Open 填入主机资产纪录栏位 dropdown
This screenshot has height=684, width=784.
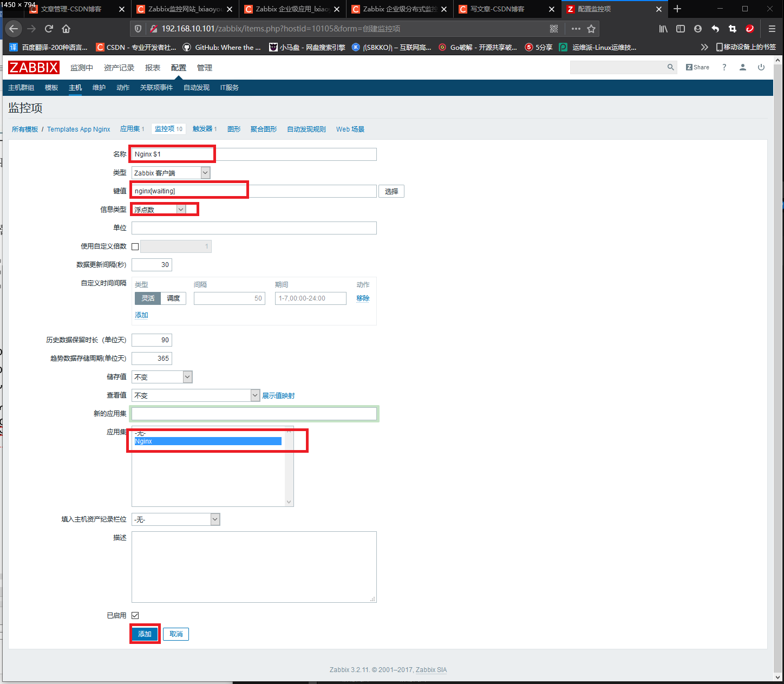click(176, 519)
